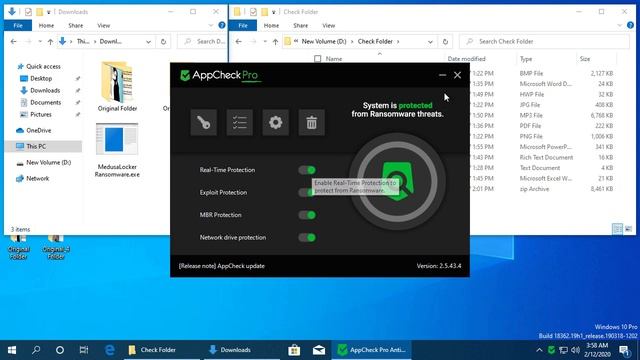Screen dimensions: 640x360
Task: Toggle Network drive protection switch
Action: point(307,237)
